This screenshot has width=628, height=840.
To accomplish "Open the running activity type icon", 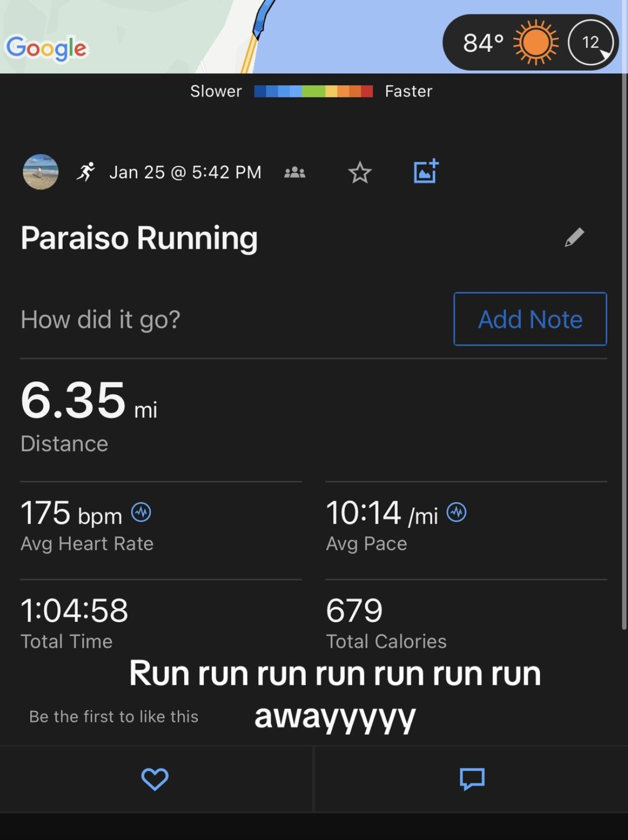I will point(86,172).
